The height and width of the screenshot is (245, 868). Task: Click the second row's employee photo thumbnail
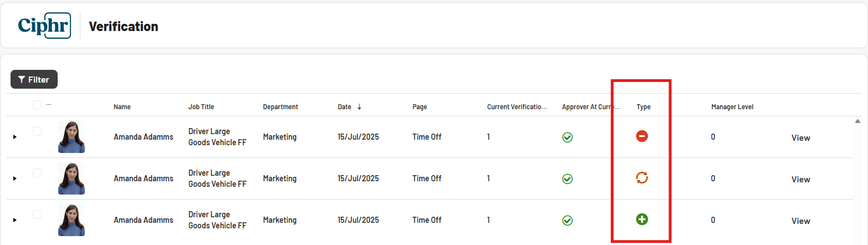point(72,178)
